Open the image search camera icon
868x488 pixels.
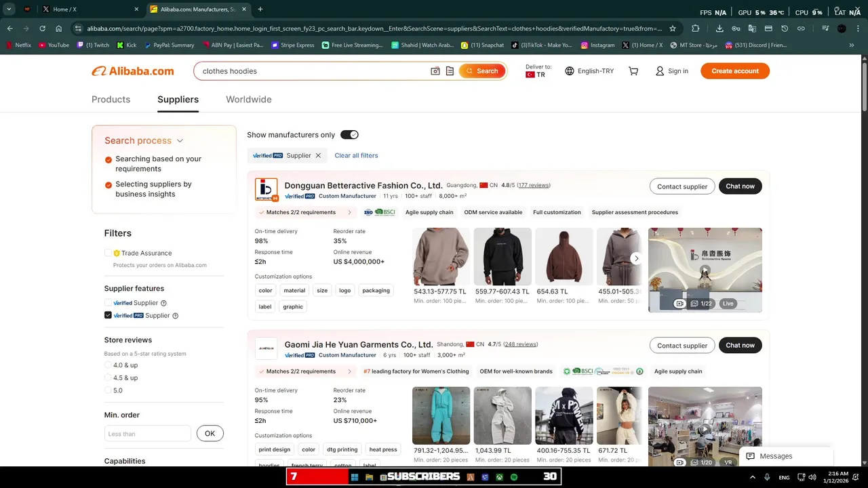pyautogui.click(x=435, y=71)
